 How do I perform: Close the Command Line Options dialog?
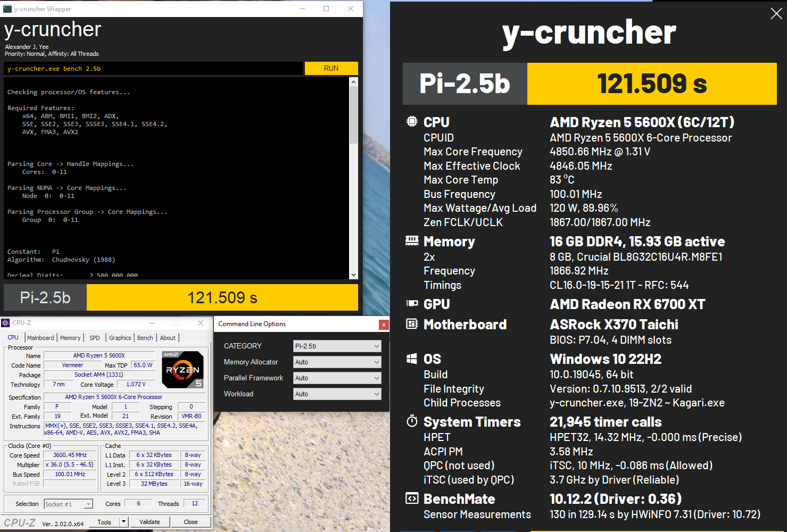384,325
